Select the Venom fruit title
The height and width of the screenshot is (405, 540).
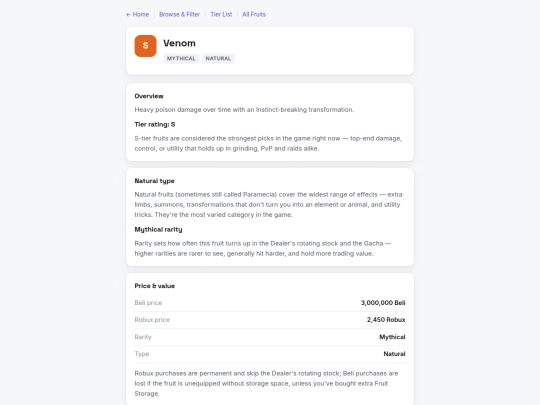click(x=179, y=43)
